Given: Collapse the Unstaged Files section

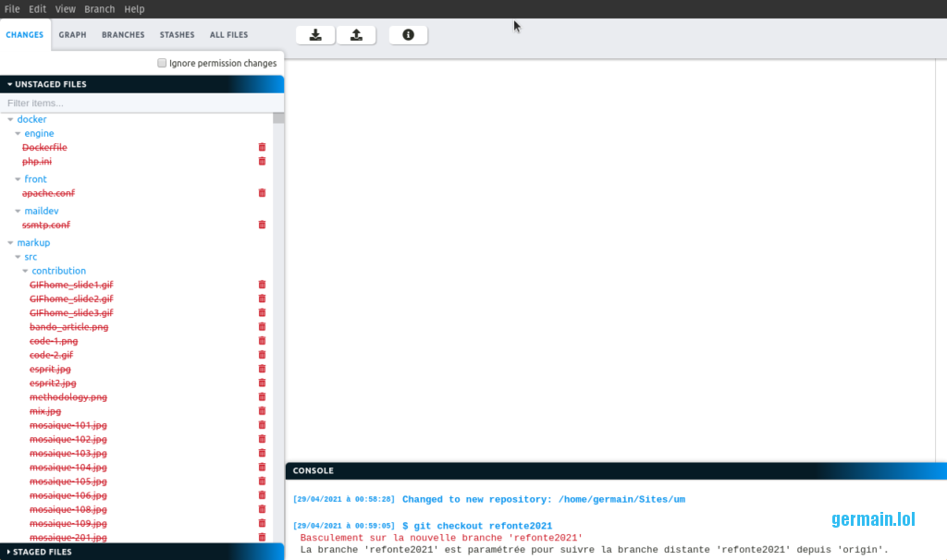Looking at the screenshot, I should 50,84.
